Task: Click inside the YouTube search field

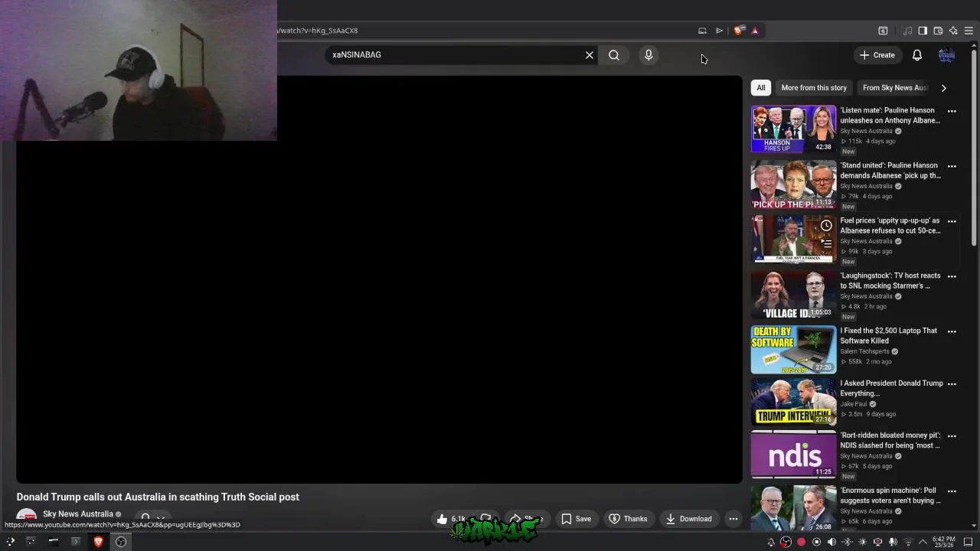Action: [x=456, y=55]
